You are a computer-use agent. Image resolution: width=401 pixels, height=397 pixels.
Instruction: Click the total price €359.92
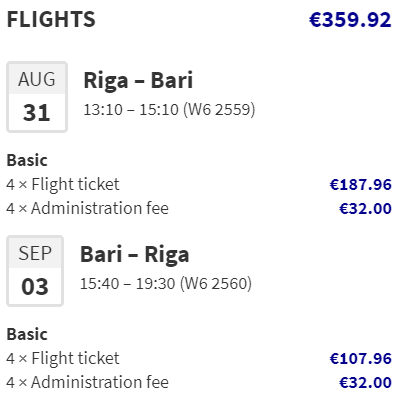click(x=350, y=20)
